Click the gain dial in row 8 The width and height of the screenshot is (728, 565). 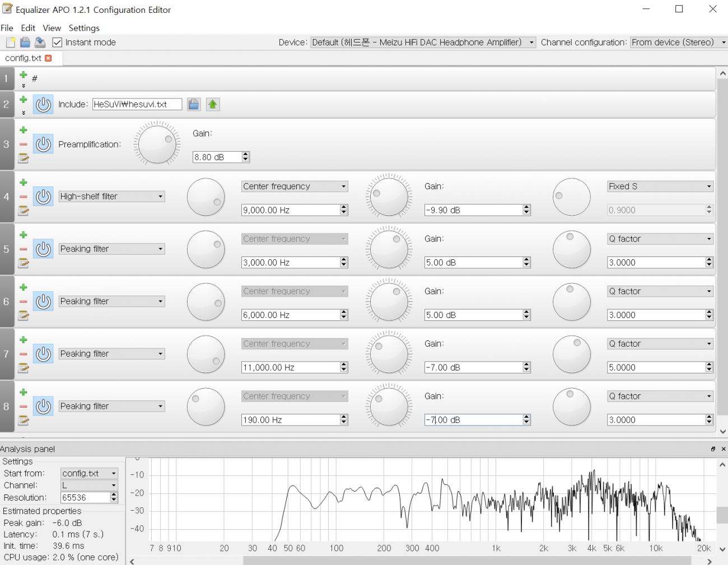(x=389, y=407)
